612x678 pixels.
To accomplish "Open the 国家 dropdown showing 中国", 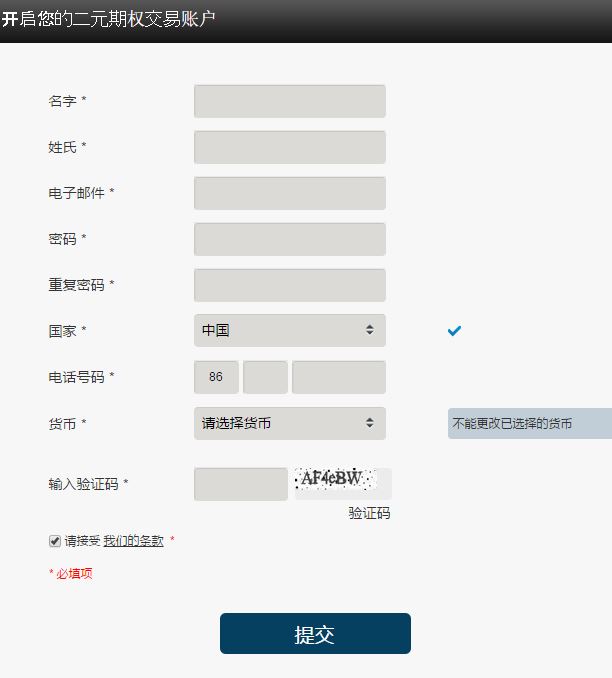I will tap(289, 330).
